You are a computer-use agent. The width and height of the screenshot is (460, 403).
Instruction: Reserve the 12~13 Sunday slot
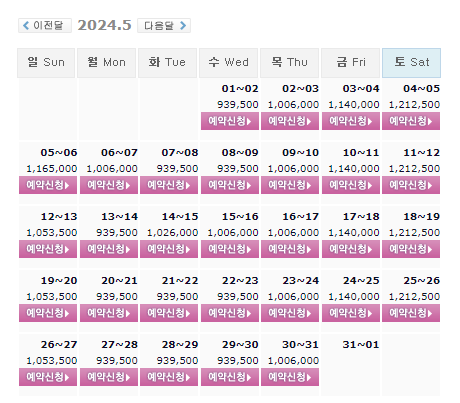[x=48, y=249]
